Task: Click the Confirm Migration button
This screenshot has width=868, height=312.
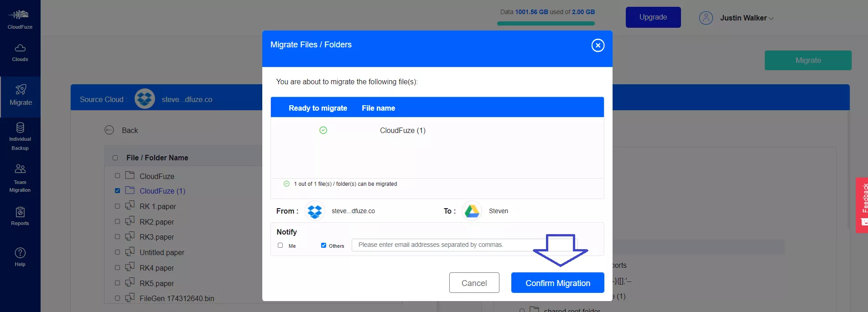Action: (x=557, y=283)
